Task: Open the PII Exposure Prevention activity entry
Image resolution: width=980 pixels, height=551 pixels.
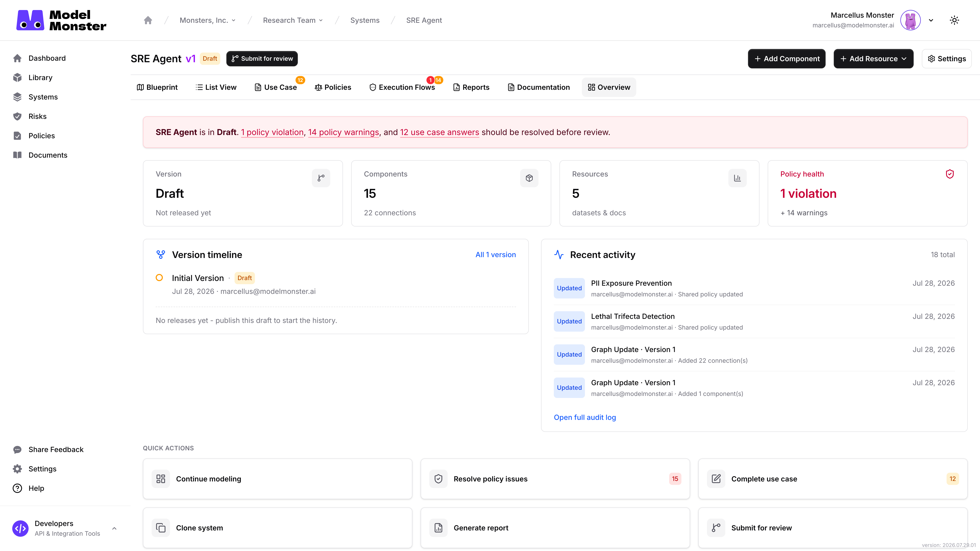Action: coord(754,288)
